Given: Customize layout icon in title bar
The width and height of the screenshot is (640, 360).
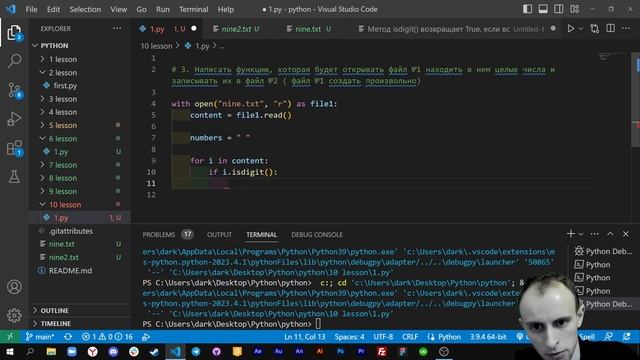Looking at the screenshot, I should (x=575, y=9).
